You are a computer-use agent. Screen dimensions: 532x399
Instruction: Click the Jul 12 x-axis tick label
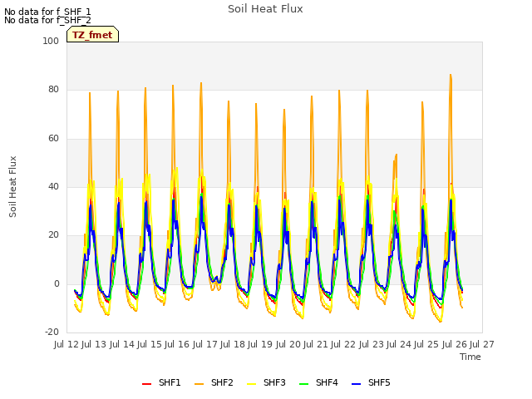pyautogui.click(x=66, y=344)
